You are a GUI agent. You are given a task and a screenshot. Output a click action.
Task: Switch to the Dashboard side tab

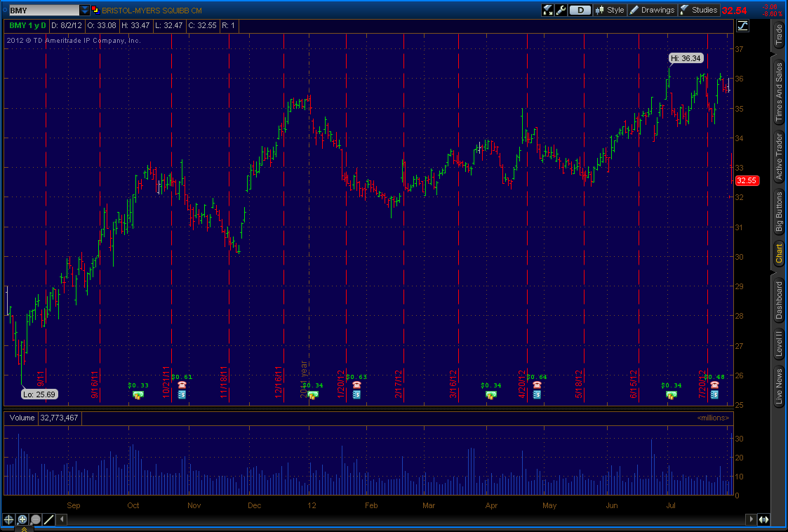[x=778, y=300]
